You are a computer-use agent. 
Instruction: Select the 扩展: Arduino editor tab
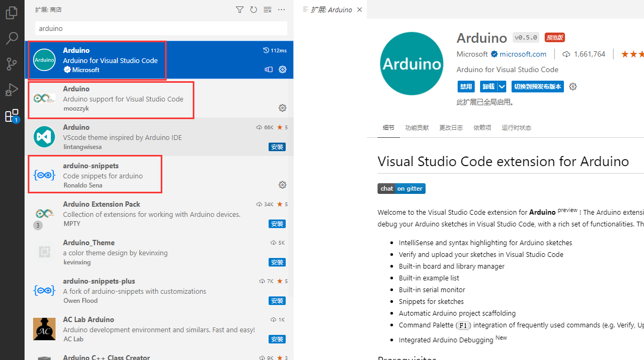click(x=331, y=10)
